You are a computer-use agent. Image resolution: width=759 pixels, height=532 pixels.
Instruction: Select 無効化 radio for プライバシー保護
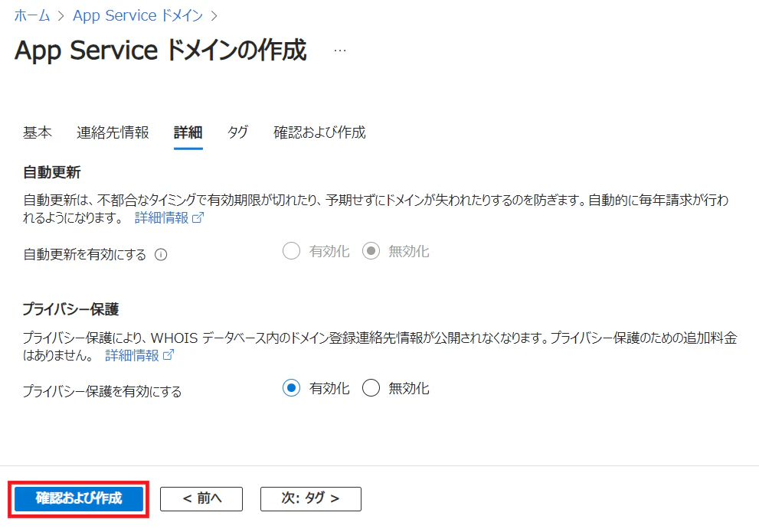tap(371, 388)
